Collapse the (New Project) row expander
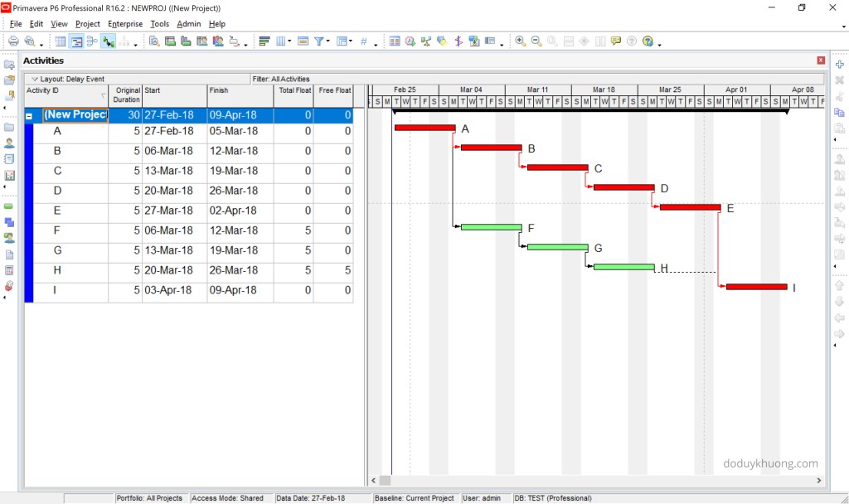 [29, 114]
